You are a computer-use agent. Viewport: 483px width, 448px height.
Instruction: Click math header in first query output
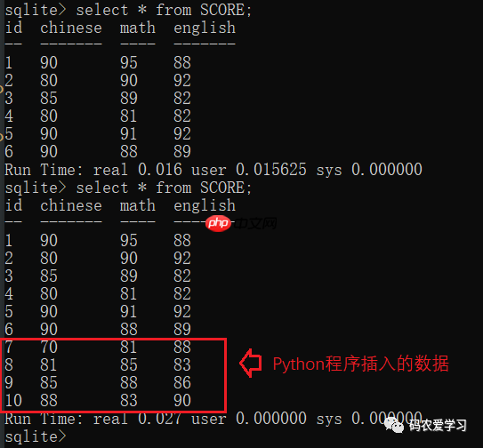[x=138, y=28]
